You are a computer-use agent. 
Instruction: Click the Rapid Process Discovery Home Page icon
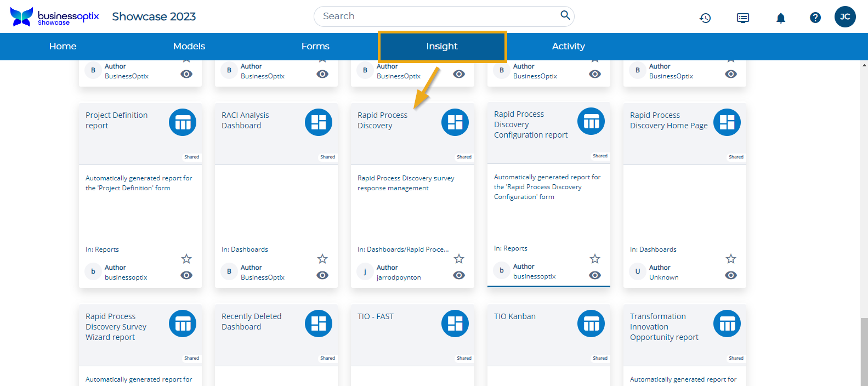click(x=727, y=122)
